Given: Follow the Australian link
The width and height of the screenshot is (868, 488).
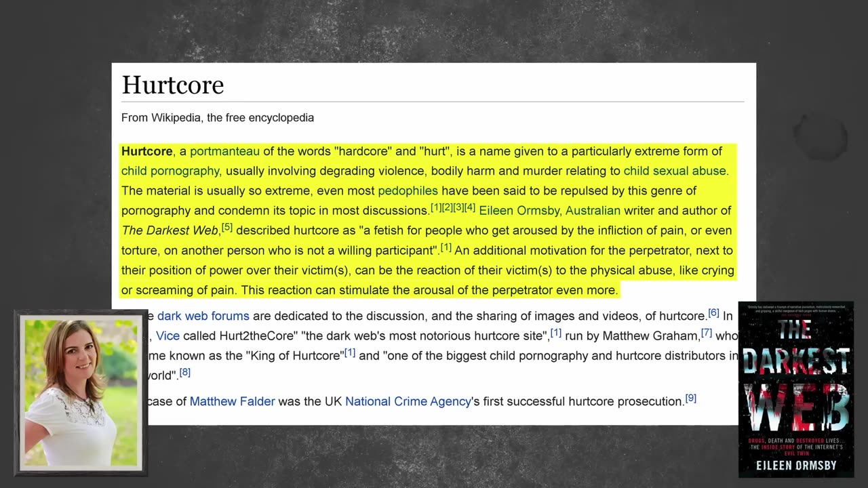Looking at the screenshot, I should (593, 211).
